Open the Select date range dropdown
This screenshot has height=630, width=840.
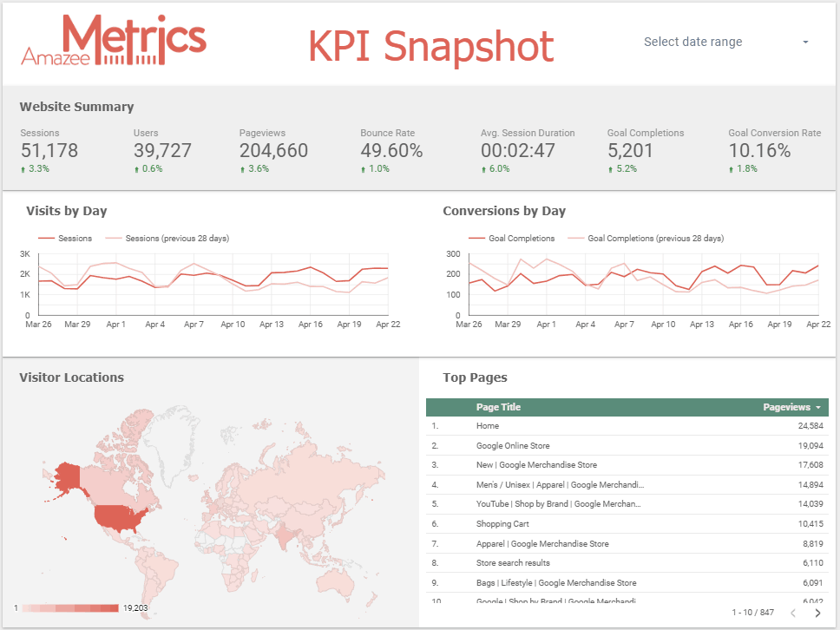(726, 42)
